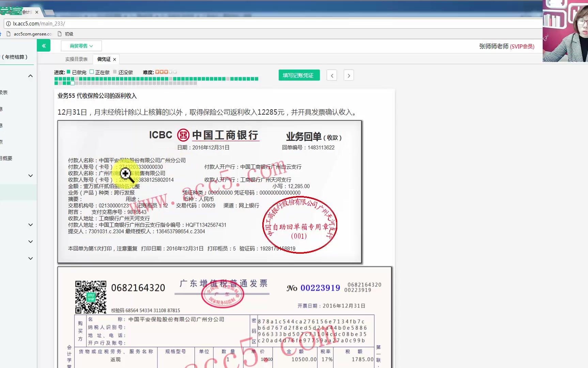This screenshot has height=368, width=588.
Task: Click the ICBC bank logo on the receipt
Action: click(x=183, y=135)
